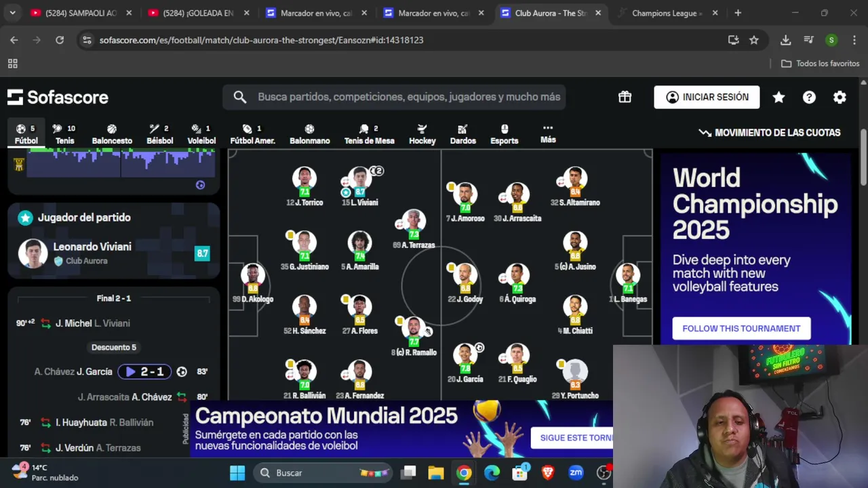Open Chrome from the Windows taskbar
The height and width of the screenshot is (488, 868).
(464, 472)
